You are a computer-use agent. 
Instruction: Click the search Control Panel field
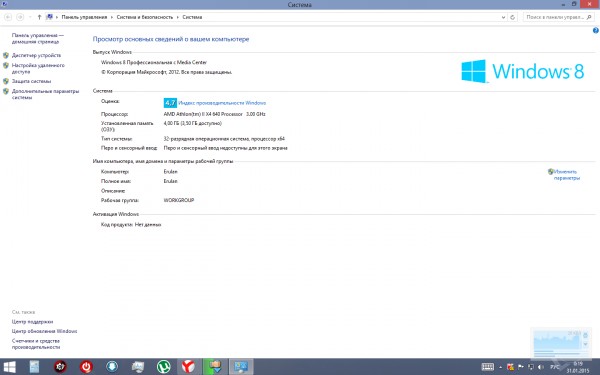(558, 17)
